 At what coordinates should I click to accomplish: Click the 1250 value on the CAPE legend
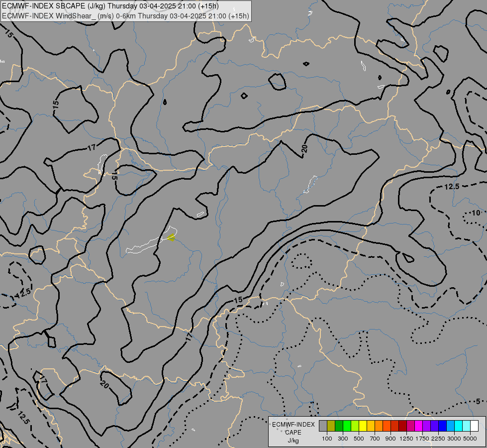point(406,439)
